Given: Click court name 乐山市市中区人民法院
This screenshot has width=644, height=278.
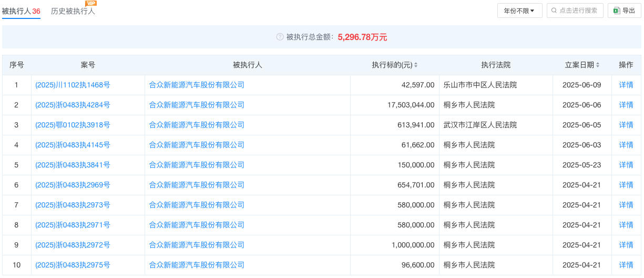Looking at the screenshot, I should (x=480, y=85).
